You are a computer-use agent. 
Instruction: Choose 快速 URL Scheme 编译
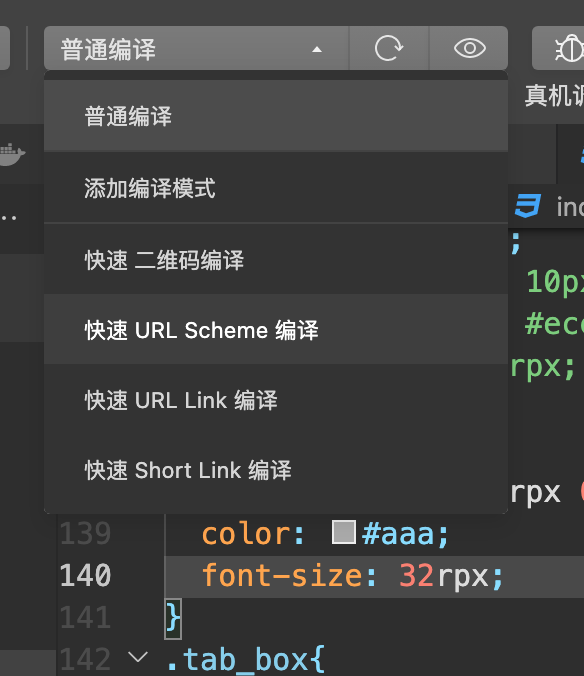point(276,330)
